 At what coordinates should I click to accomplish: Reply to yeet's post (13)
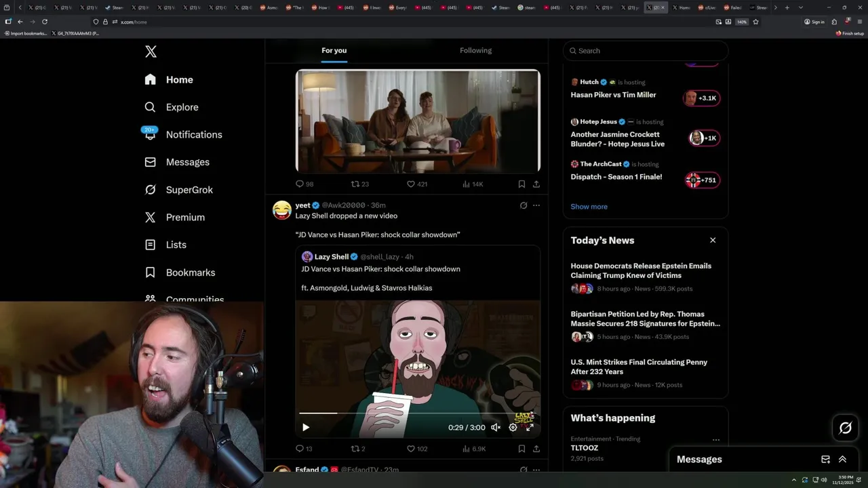304,449
